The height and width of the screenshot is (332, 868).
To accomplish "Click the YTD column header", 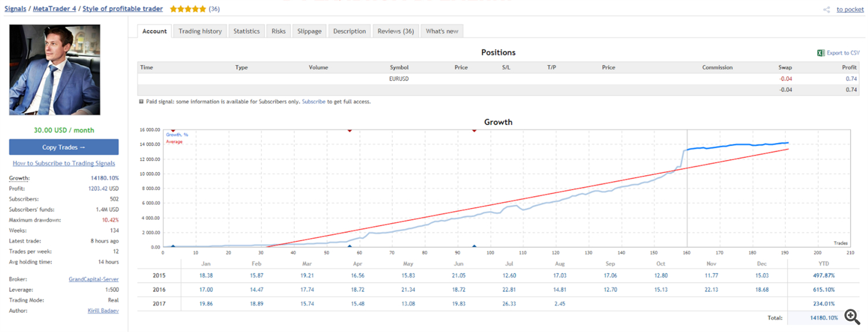I will tap(823, 263).
